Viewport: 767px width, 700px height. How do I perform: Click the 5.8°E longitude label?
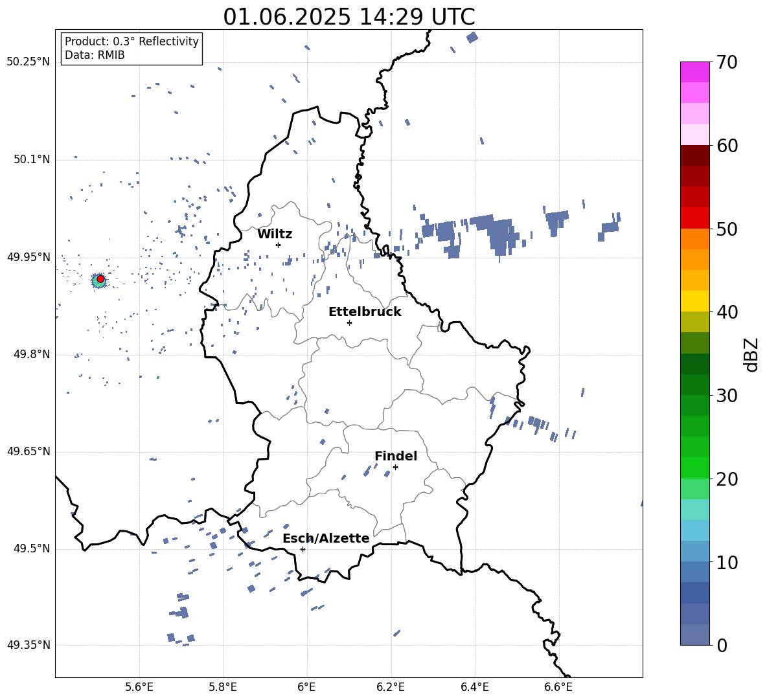[223, 687]
